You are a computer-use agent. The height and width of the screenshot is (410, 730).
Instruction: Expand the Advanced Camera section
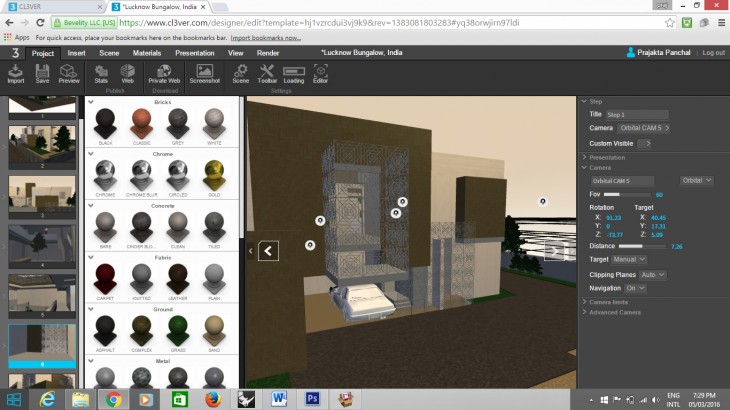[x=615, y=312]
